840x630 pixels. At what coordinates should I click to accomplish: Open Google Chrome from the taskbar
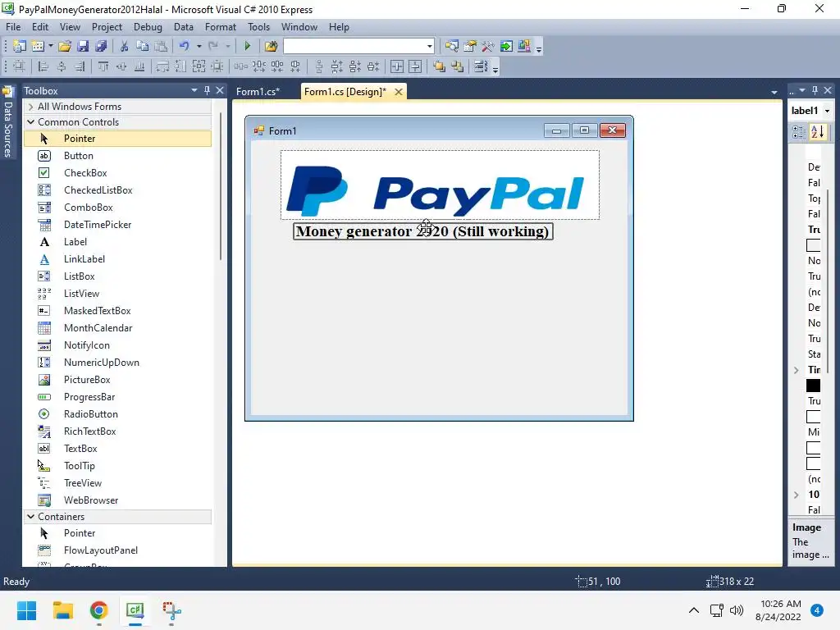coord(99,610)
